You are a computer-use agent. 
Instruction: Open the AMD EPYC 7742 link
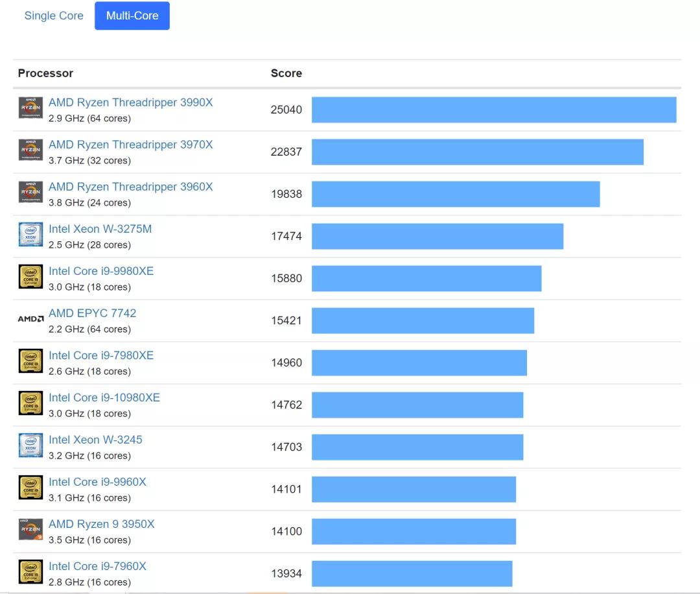click(x=92, y=313)
